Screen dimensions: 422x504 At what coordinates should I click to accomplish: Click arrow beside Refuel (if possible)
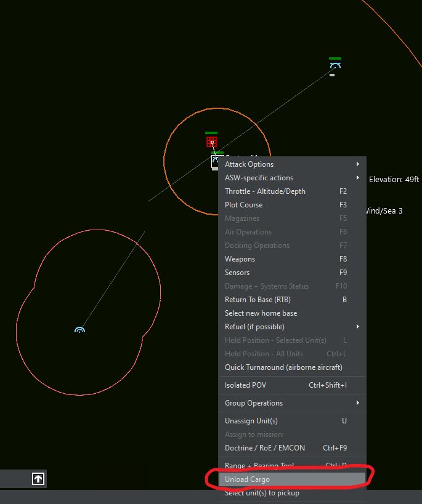pos(357,327)
